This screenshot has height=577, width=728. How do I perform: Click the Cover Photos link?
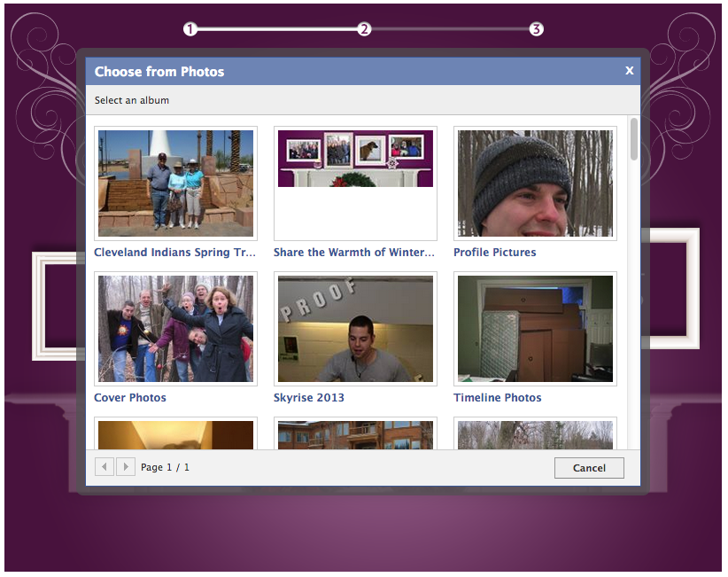pyautogui.click(x=130, y=398)
